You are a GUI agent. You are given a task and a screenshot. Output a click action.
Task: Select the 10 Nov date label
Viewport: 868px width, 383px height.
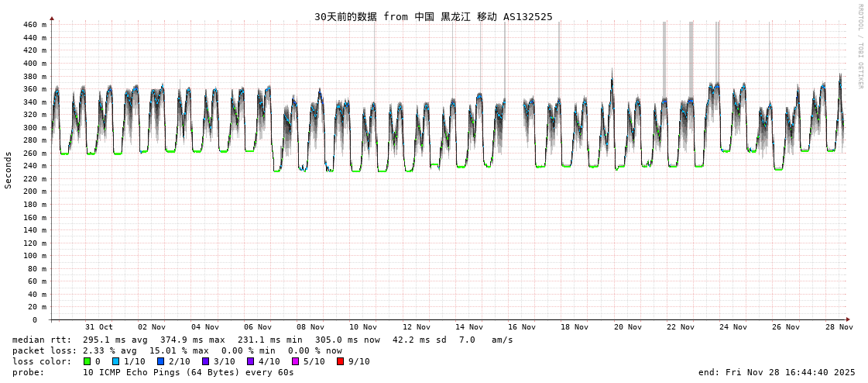(363, 327)
